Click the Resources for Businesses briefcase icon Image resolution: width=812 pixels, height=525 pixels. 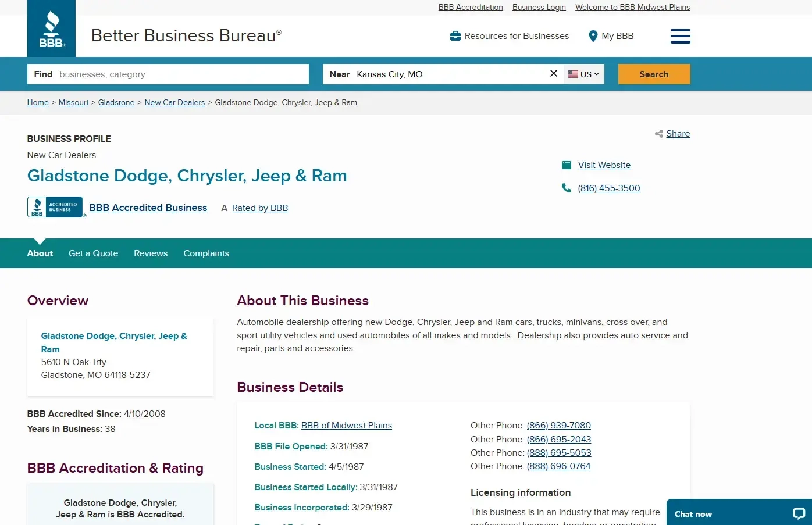coord(455,36)
